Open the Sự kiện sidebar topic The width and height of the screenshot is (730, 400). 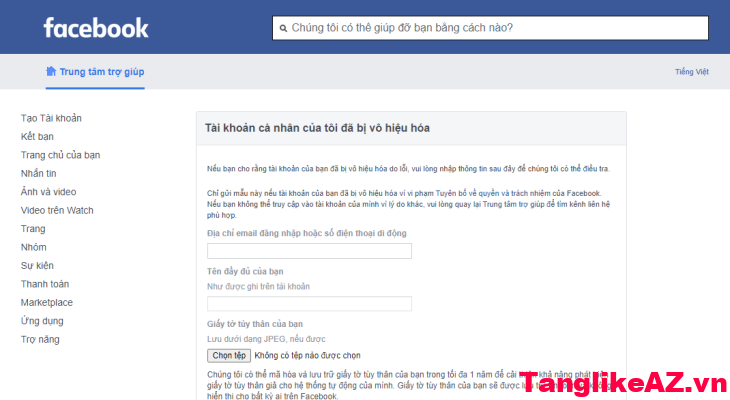[x=37, y=266]
